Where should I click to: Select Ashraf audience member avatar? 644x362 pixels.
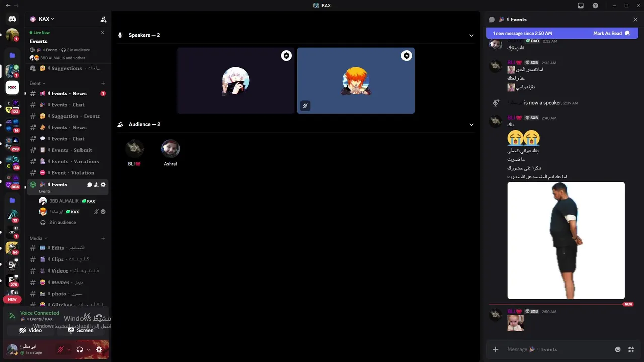[x=170, y=149]
